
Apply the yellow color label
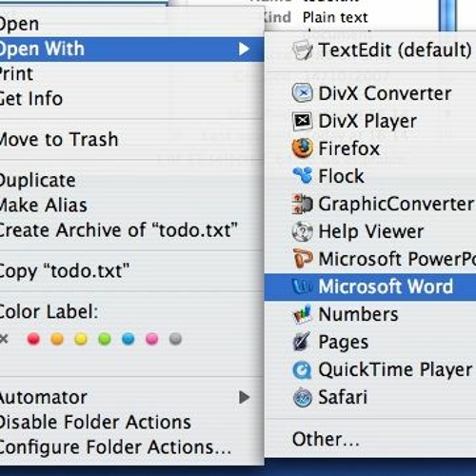81,339
